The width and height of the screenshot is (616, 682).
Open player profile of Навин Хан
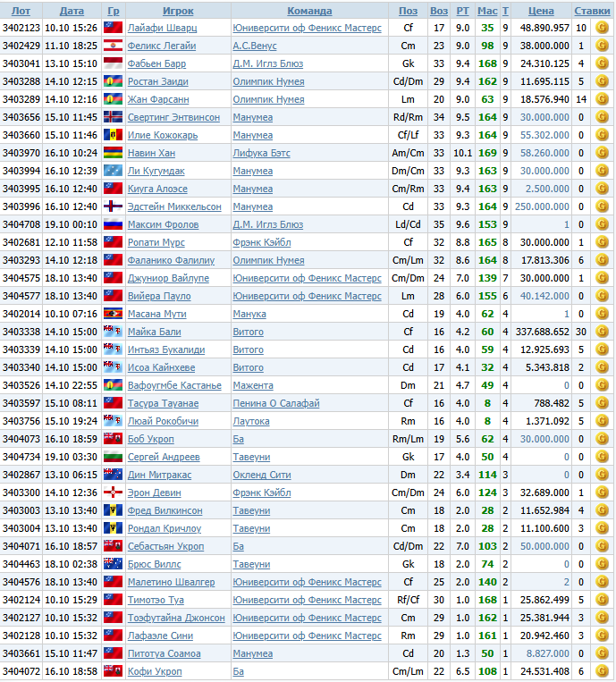[151, 153]
